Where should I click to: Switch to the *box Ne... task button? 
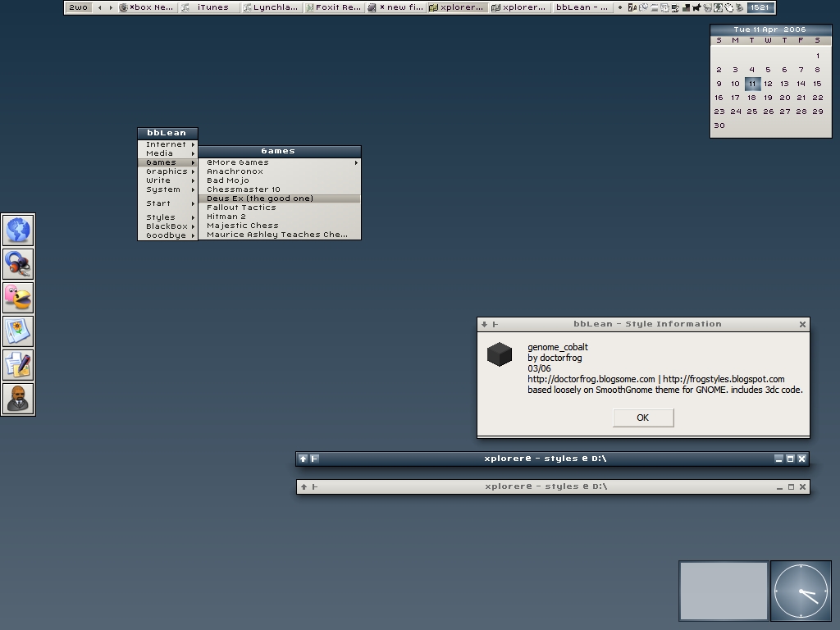click(x=148, y=7)
